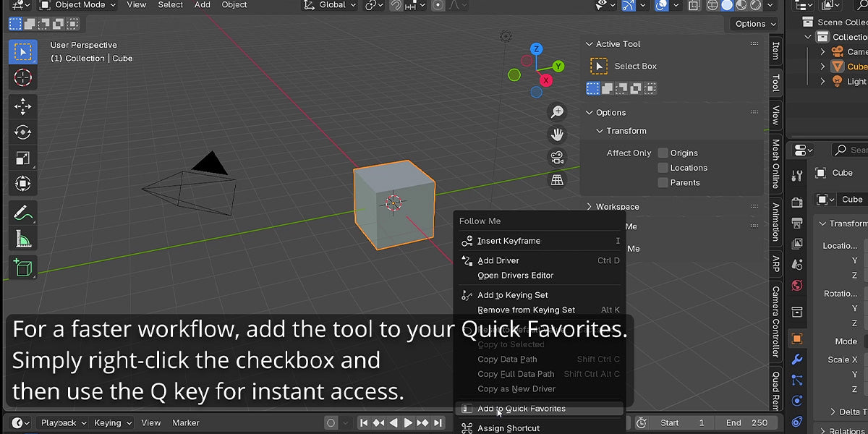Toggle snapping magnet in viewport header
868x434 pixels.
coord(396,5)
